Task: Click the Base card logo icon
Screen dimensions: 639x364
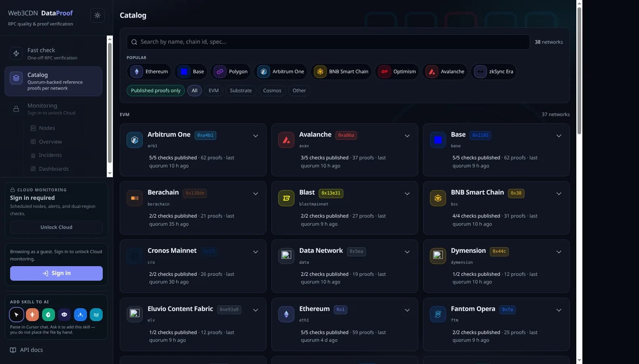Action: point(438,140)
